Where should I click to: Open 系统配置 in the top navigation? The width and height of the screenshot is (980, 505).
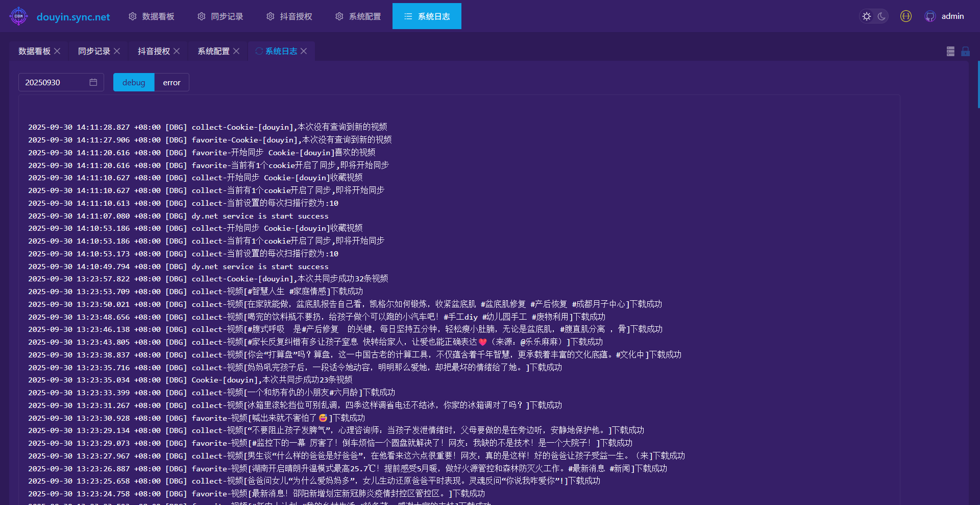(x=358, y=16)
